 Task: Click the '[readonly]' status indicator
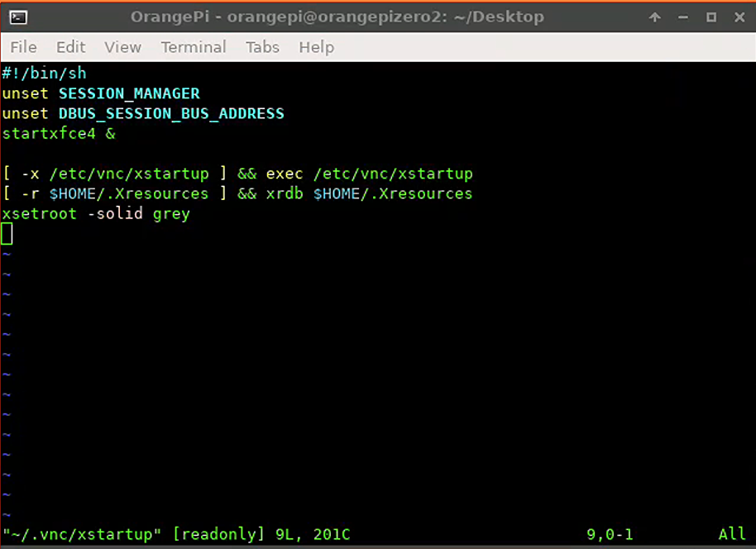pos(218,534)
